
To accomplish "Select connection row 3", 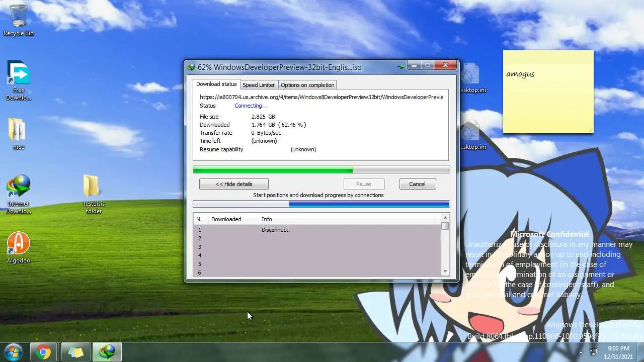I will pos(317,247).
